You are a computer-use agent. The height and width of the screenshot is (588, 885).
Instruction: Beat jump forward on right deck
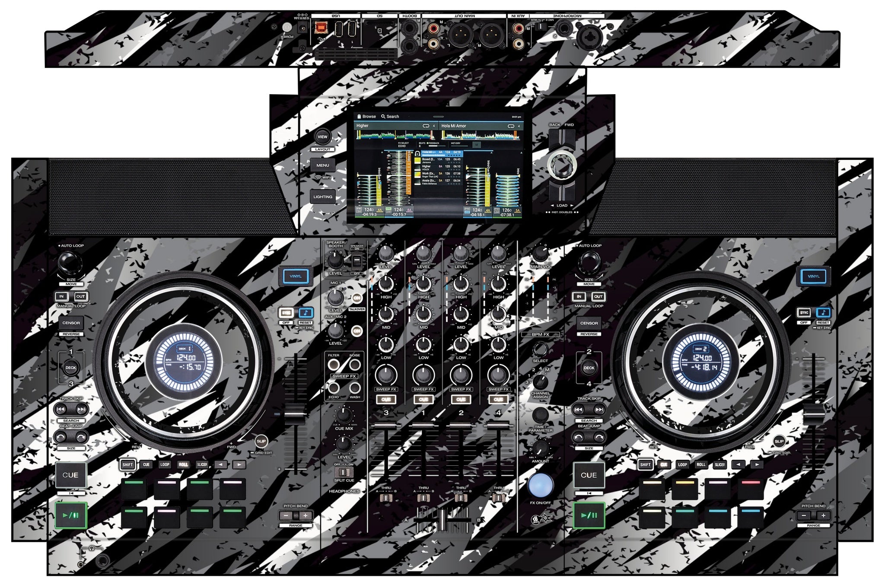pos(599,437)
